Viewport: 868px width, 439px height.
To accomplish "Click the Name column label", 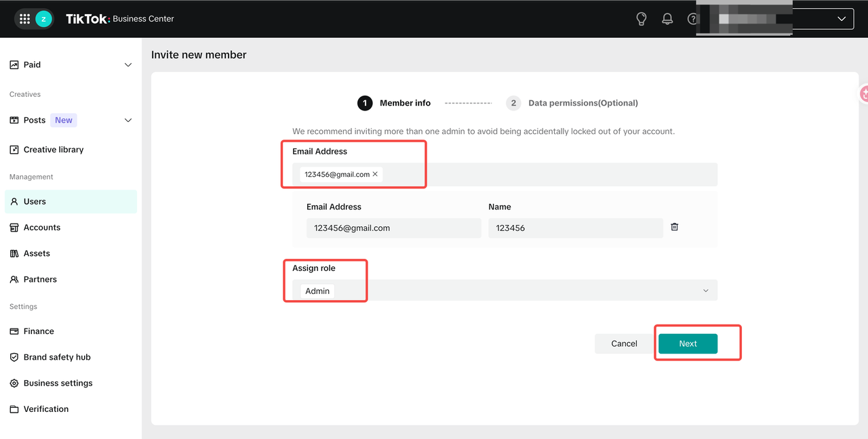I will (x=500, y=207).
